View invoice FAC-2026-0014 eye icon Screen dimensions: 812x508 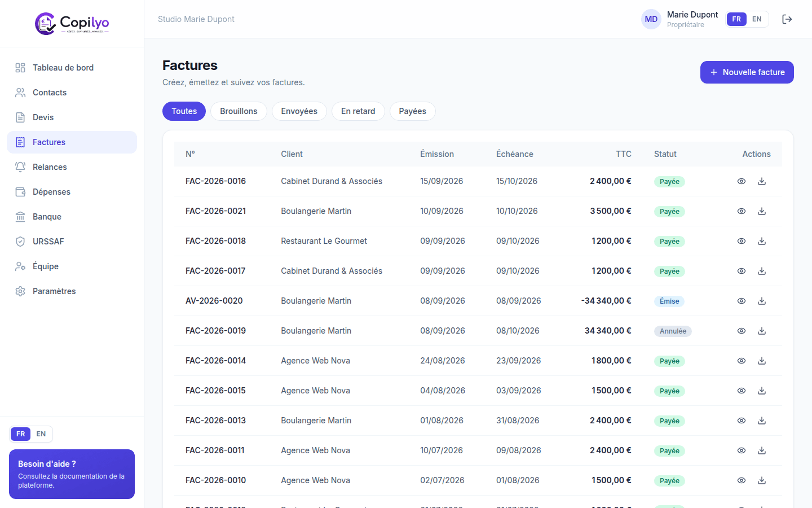(742, 361)
